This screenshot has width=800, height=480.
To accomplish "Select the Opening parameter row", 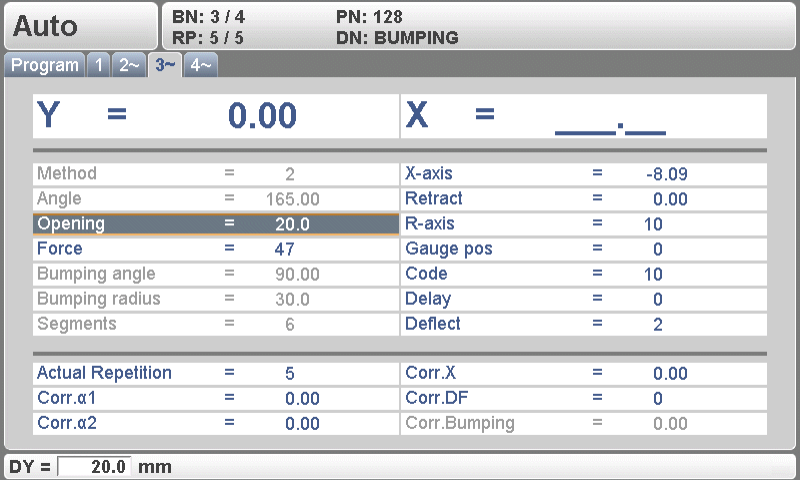I will pyautogui.click(x=216, y=224).
